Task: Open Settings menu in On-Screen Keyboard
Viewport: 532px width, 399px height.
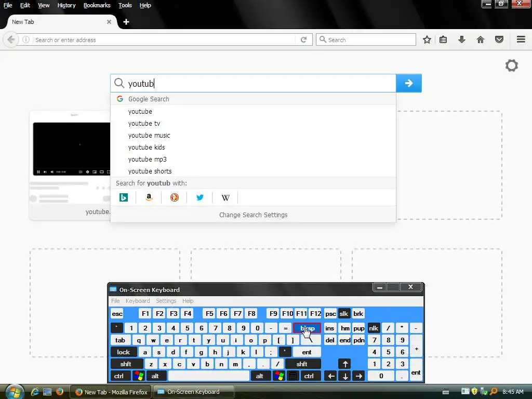Action: click(x=166, y=301)
